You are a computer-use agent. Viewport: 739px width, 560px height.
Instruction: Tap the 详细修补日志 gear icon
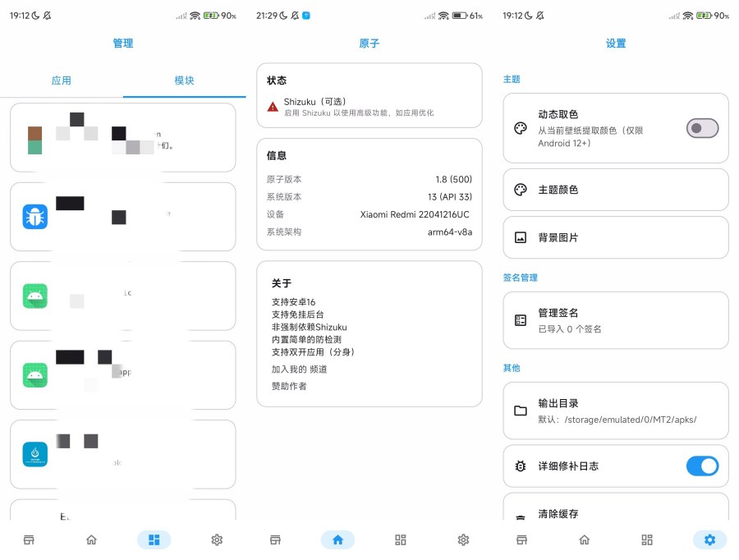coord(521,466)
